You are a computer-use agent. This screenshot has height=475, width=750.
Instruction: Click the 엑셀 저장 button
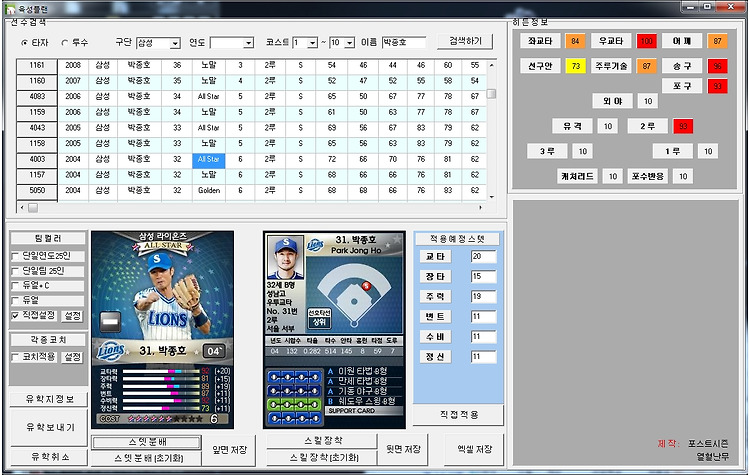click(474, 449)
